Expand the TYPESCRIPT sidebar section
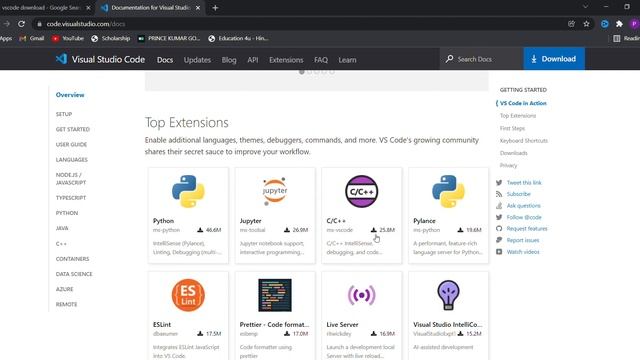 [71, 198]
